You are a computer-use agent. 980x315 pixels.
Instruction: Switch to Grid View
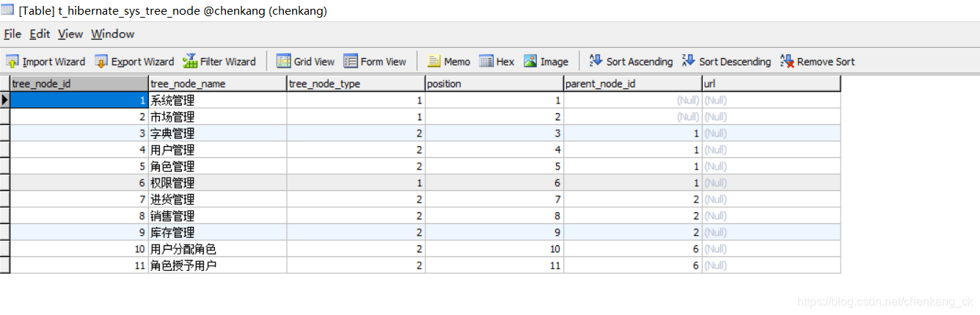(x=305, y=62)
